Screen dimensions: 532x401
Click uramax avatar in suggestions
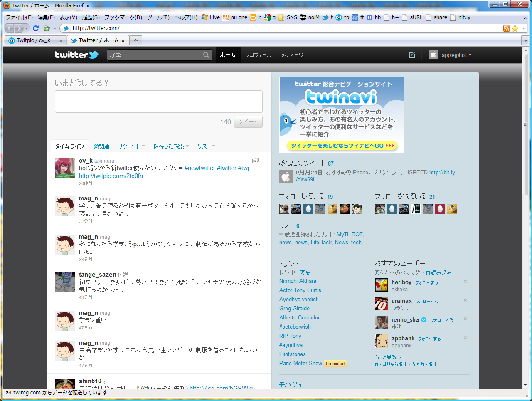381,304
